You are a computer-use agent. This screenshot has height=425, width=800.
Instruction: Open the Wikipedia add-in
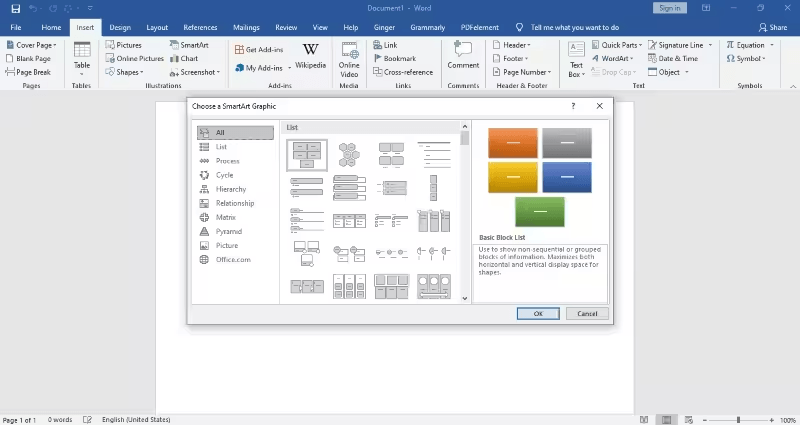pyautogui.click(x=310, y=55)
